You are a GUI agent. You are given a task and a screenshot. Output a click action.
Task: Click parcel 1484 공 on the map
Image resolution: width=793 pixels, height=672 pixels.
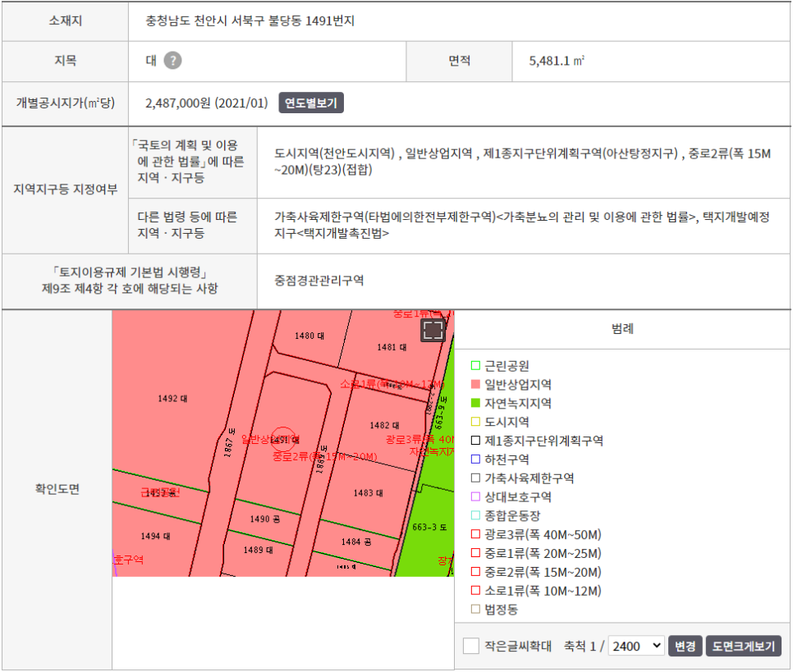(356, 542)
